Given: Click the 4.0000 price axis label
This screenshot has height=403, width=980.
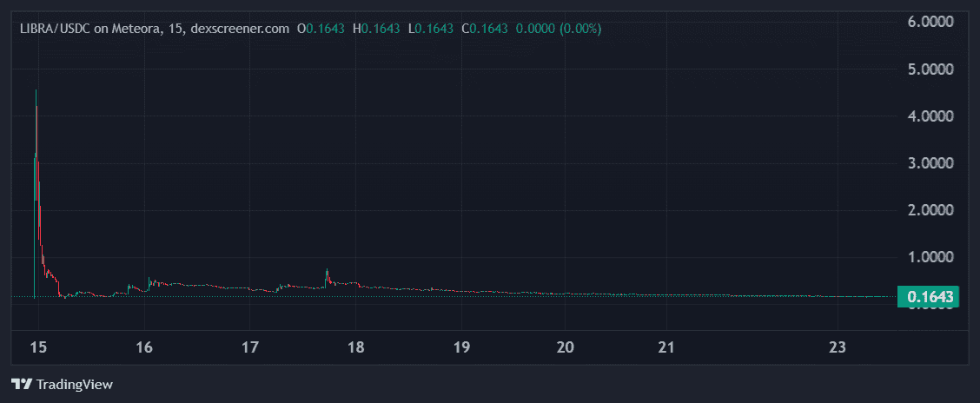Looking at the screenshot, I should click(x=930, y=116).
